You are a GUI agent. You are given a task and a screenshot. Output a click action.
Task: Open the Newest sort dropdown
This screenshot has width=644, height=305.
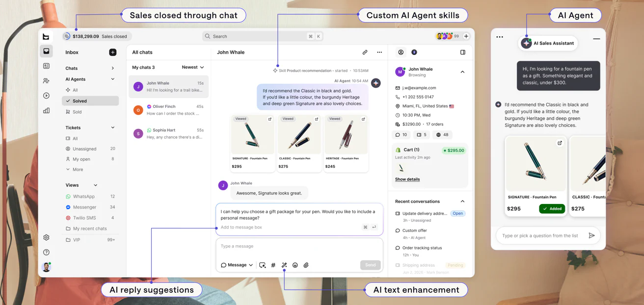(x=193, y=67)
